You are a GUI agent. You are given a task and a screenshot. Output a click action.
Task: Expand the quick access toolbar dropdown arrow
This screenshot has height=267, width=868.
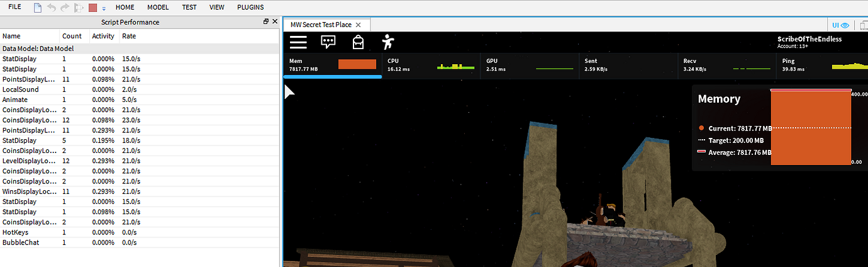point(104,9)
